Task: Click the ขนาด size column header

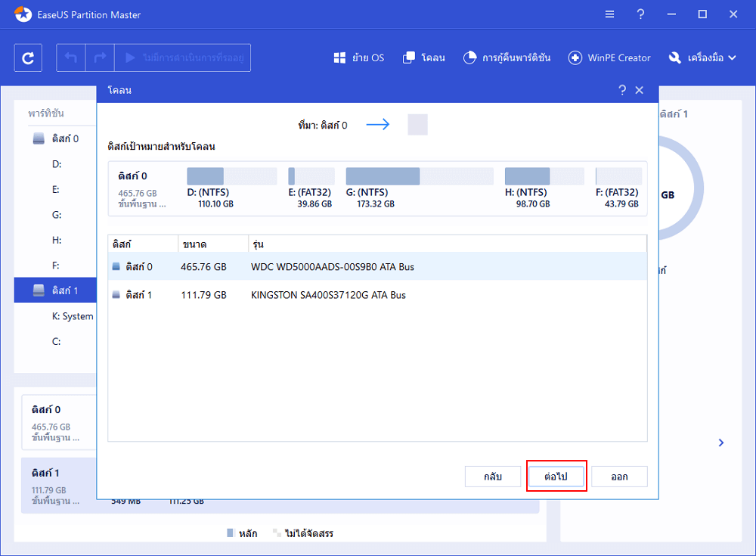Action: click(x=213, y=244)
